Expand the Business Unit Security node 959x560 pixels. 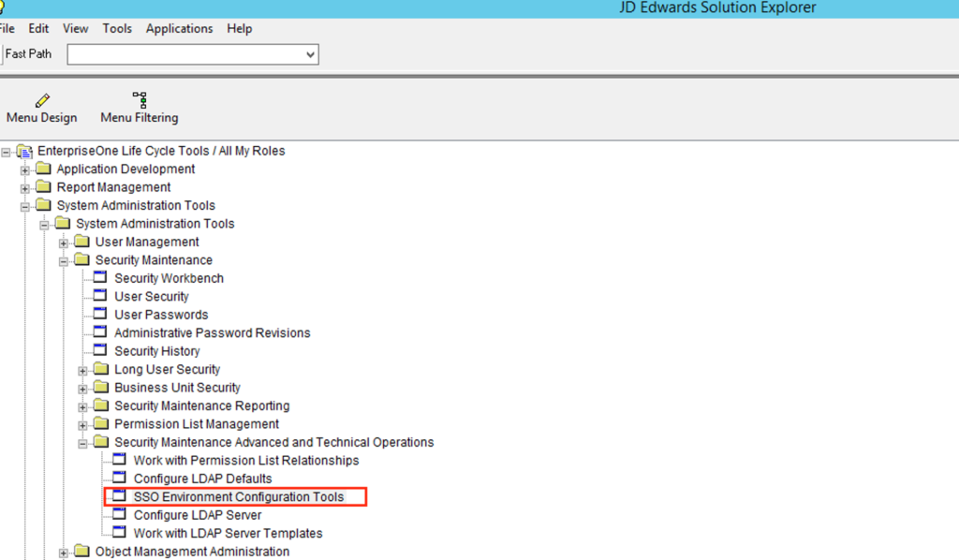82,389
